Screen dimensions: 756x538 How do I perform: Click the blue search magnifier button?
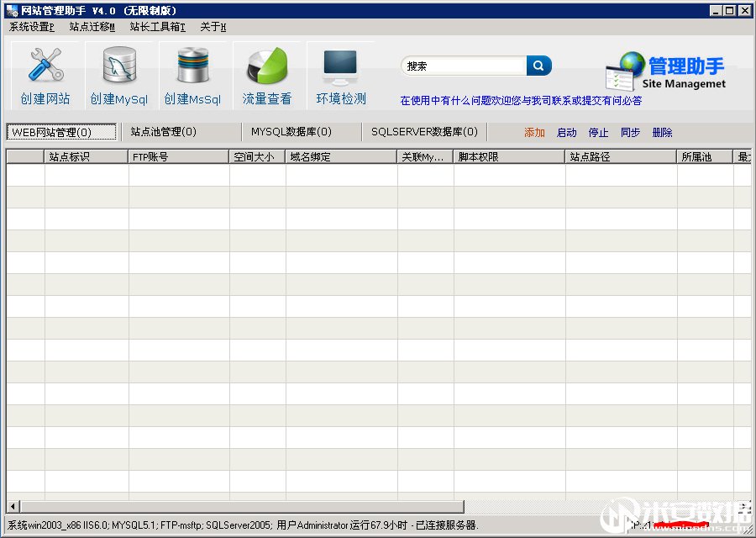click(x=538, y=66)
